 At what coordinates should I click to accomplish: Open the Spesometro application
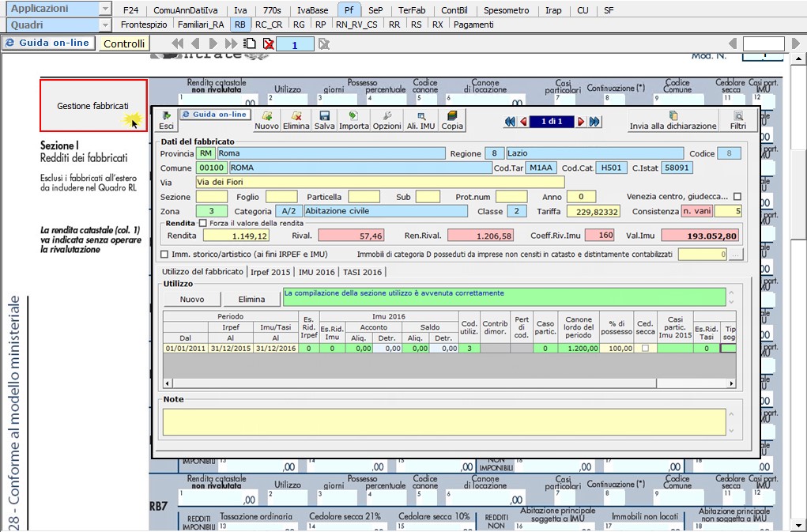click(507, 9)
